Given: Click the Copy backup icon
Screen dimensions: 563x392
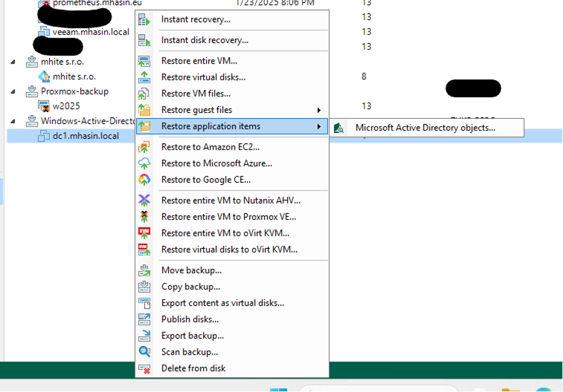Looking at the screenshot, I should (x=144, y=287).
